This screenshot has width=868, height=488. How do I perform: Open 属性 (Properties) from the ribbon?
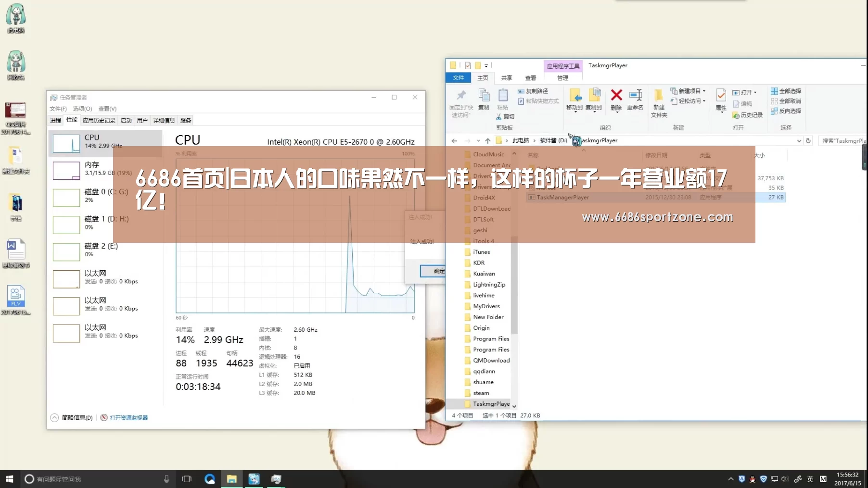(x=721, y=100)
